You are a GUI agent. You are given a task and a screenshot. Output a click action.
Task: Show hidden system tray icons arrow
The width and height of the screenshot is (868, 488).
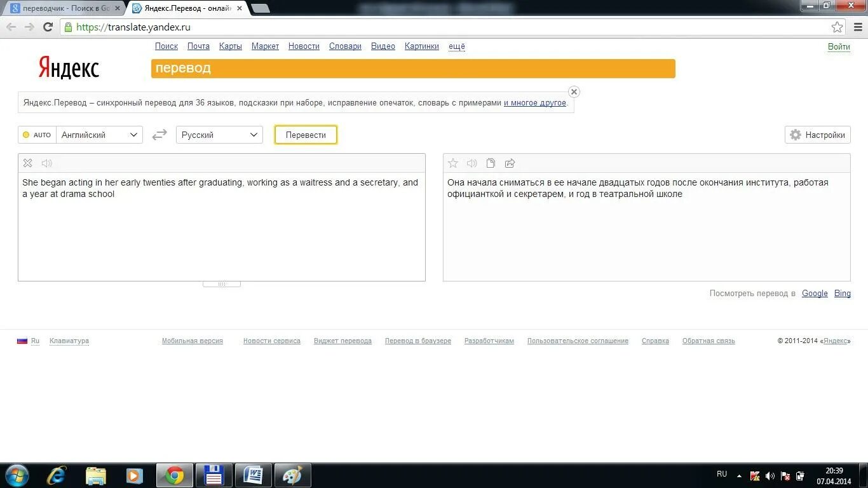(739, 475)
